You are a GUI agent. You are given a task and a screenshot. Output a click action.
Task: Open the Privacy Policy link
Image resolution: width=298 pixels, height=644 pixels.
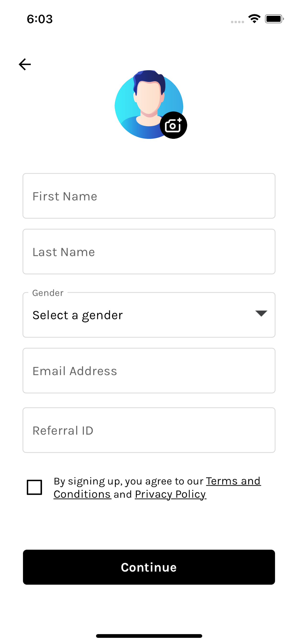click(x=171, y=494)
